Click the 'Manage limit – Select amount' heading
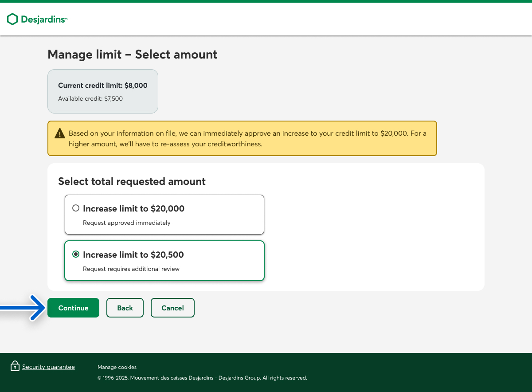The image size is (532, 392). [132, 54]
